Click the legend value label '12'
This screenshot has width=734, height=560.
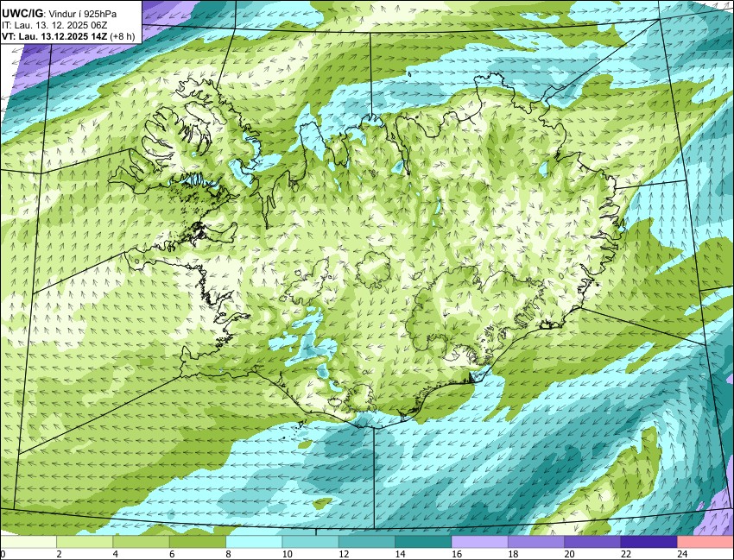(x=344, y=554)
